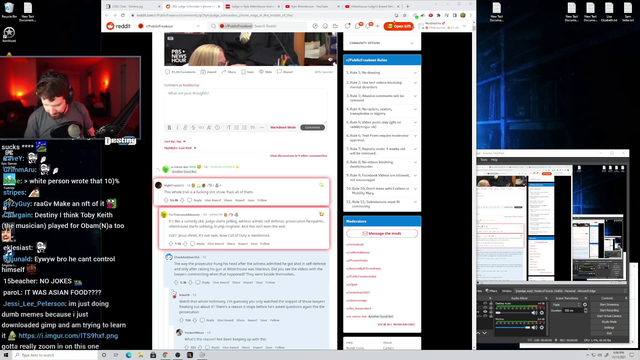Toggle Markdown Mode in comment editor
Viewport: 640px width, 360px height.
tap(283, 127)
